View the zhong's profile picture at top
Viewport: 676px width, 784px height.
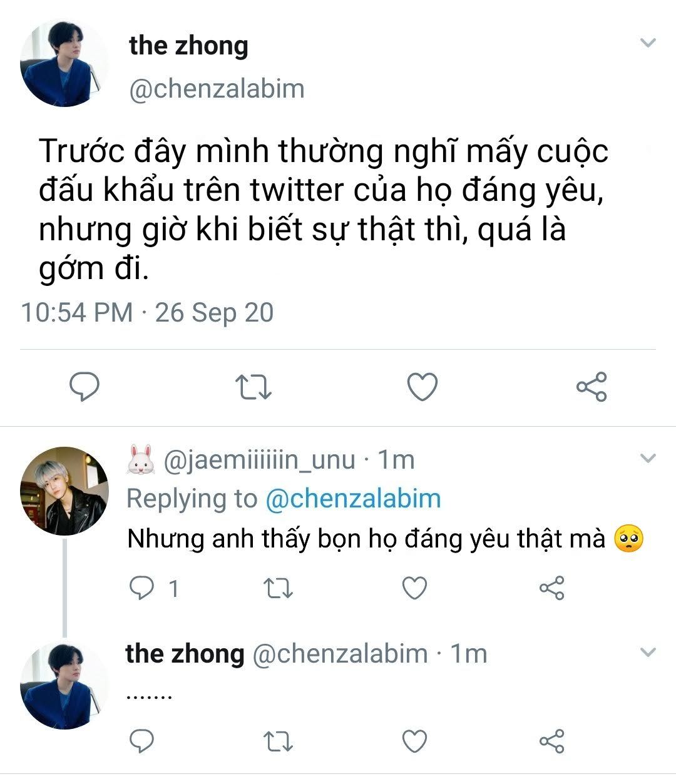pos(64,64)
